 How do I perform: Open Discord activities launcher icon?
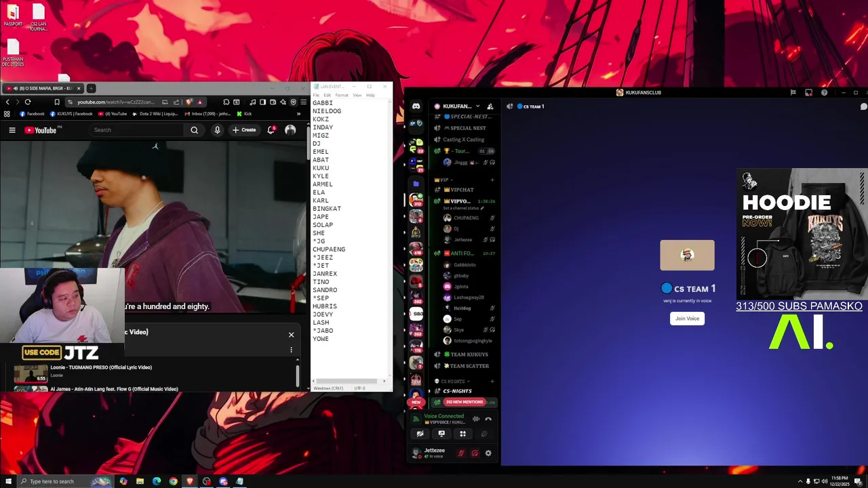tap(462, 434)
